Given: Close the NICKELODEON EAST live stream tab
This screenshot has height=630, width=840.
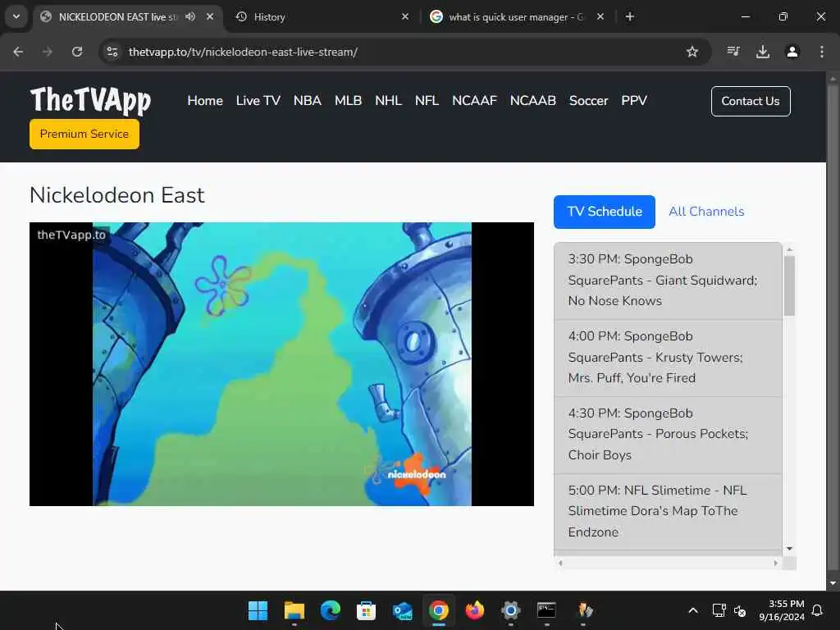Looking at the screenshot, I should [210, 16].
